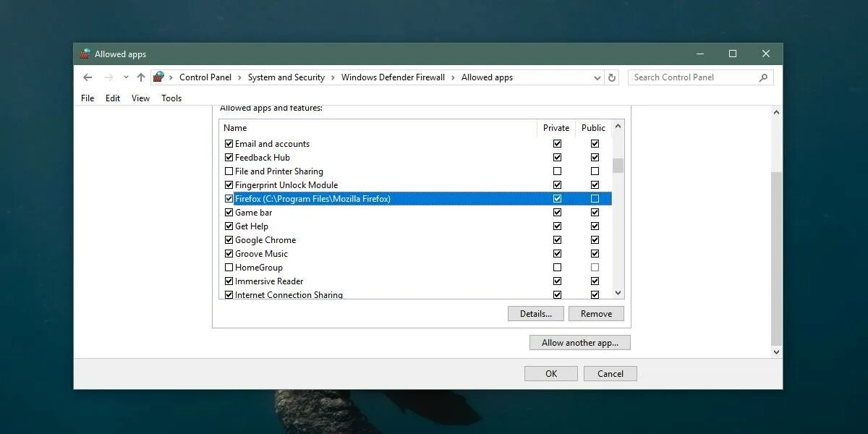The height and width of the screenshot is (434, 868).
Task: Click the apps list scrollbar thumb
Action: point(618,165)
